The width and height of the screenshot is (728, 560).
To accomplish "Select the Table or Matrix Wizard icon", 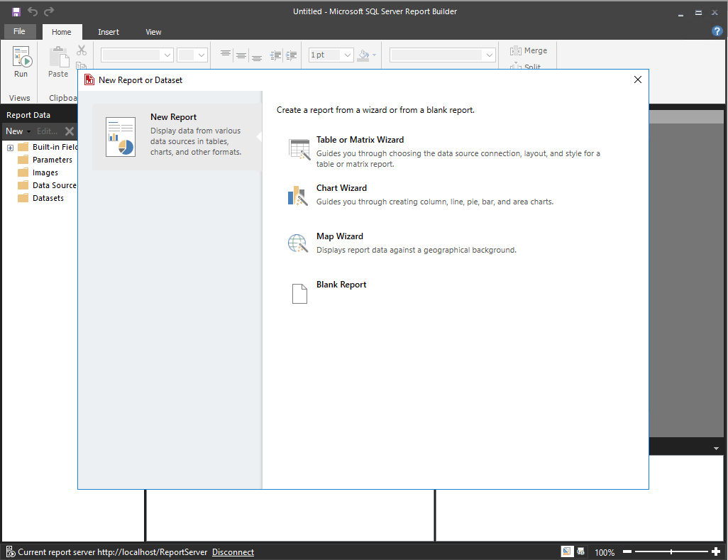I will pos(299,149).
